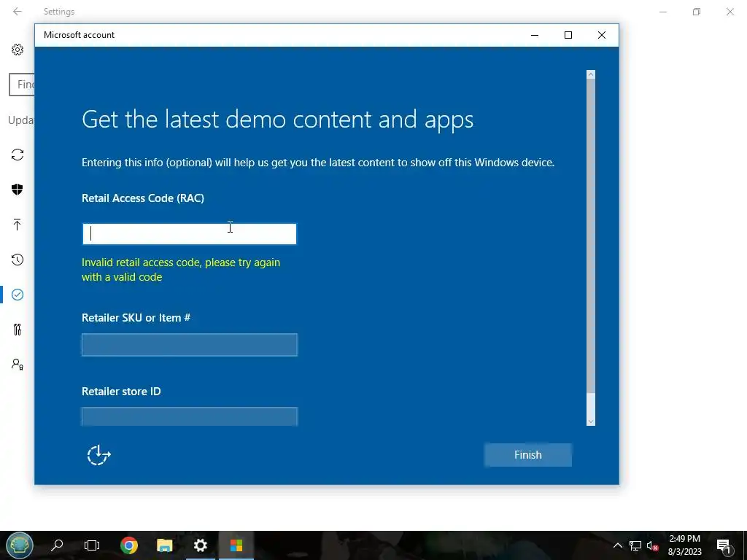The width and height of the screenshot is (747, 560).
Task: Click the 'Get the latest demo content' heading
Action: coord(277,119)
